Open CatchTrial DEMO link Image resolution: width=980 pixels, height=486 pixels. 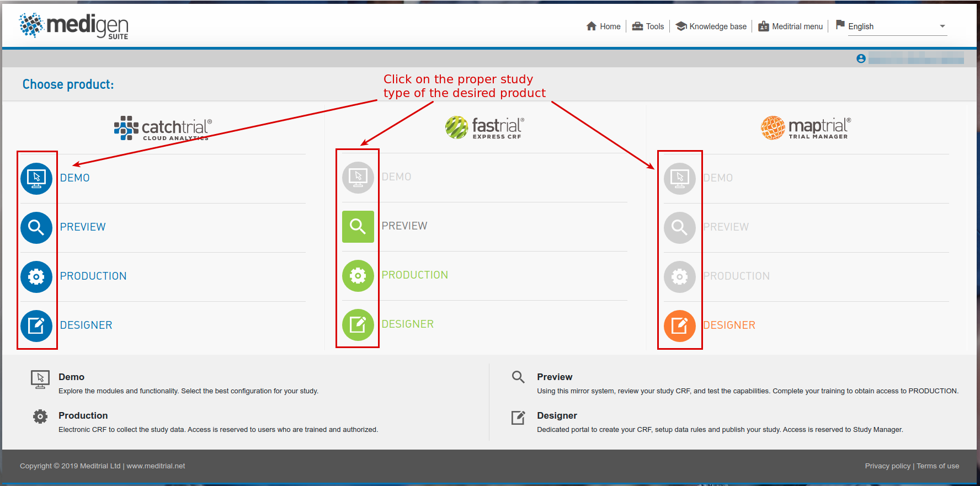click(x=75, y=178)
